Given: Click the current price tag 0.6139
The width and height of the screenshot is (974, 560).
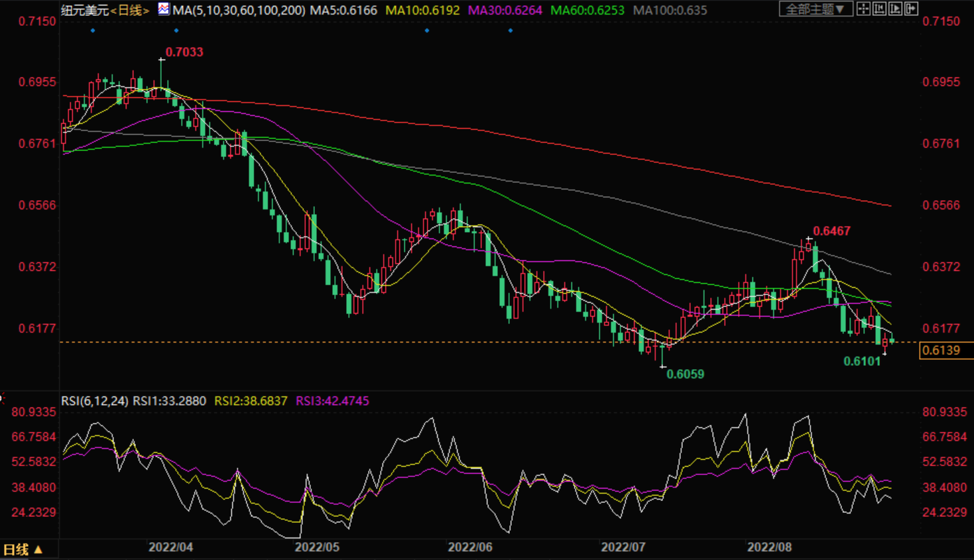Looking at the screenshot, I should coord(946,350).
